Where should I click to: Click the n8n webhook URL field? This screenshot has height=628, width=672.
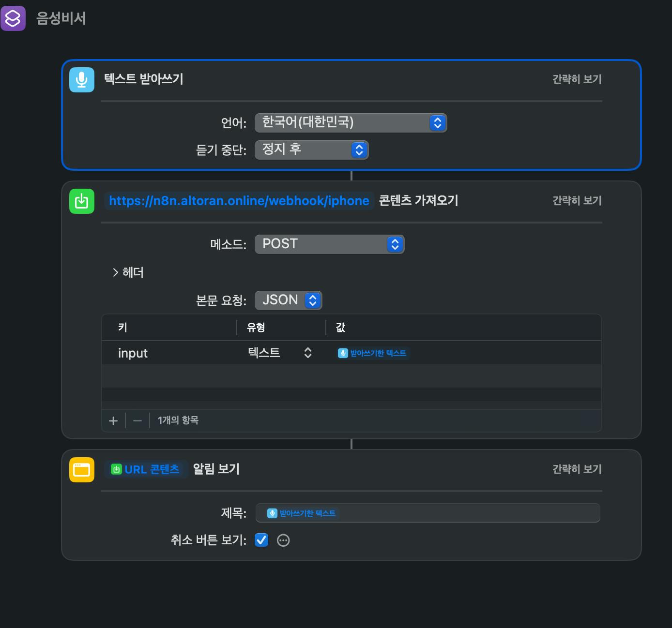[x=239, y=201]
